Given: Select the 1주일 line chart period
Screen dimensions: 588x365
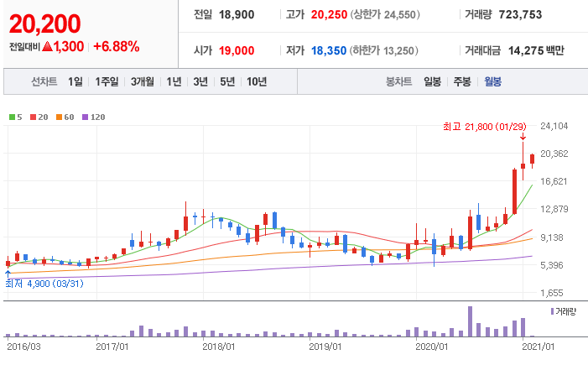Looking at the screenshot, I should pos(107,81).
